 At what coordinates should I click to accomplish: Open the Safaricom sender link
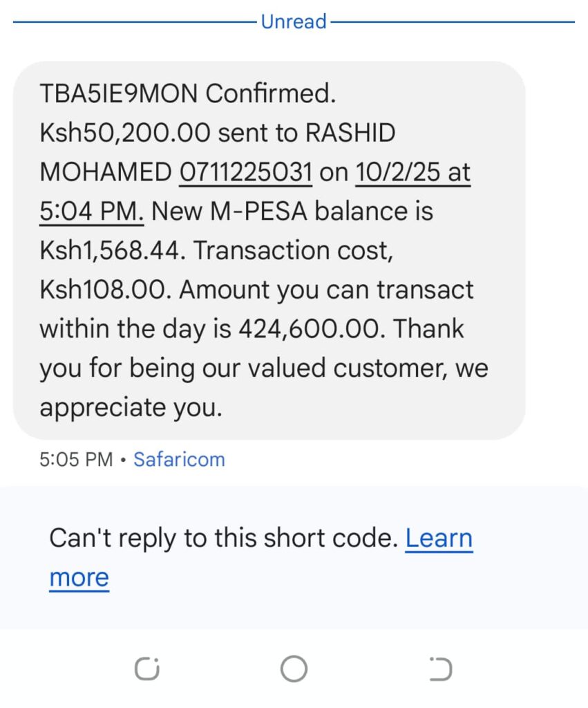point(179,460)
